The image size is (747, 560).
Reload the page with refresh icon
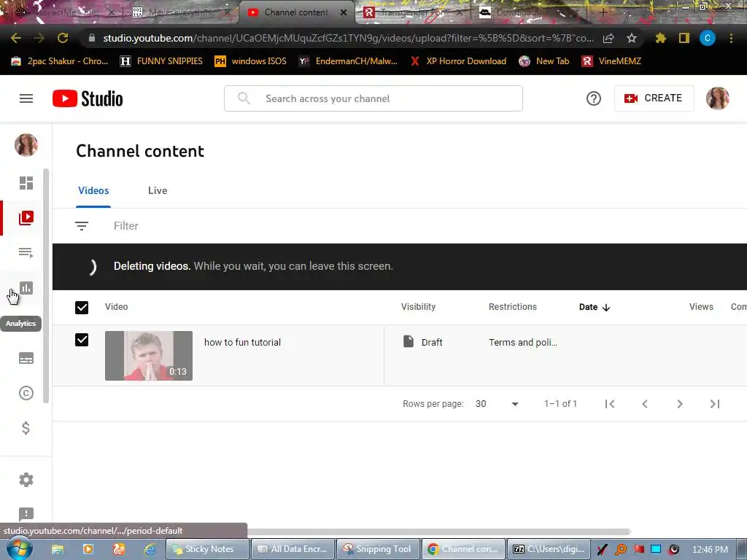pyautogui.click(x=63, y=38)
